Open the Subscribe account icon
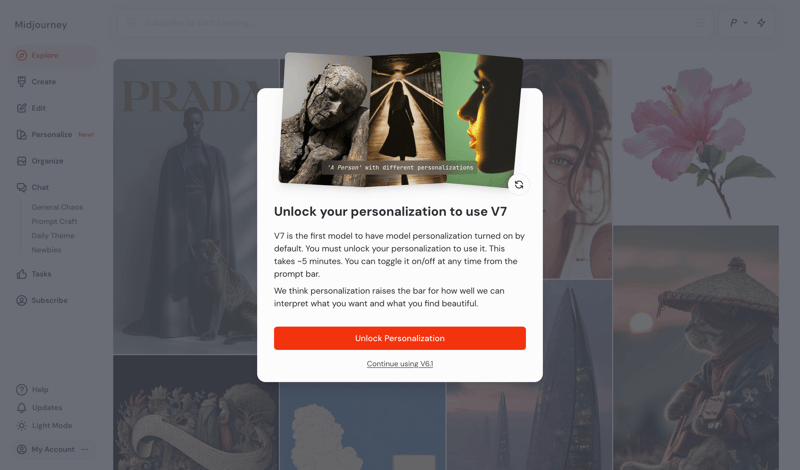Image resolution: width=800 pixels, height=470 pixels. point(21,301)
